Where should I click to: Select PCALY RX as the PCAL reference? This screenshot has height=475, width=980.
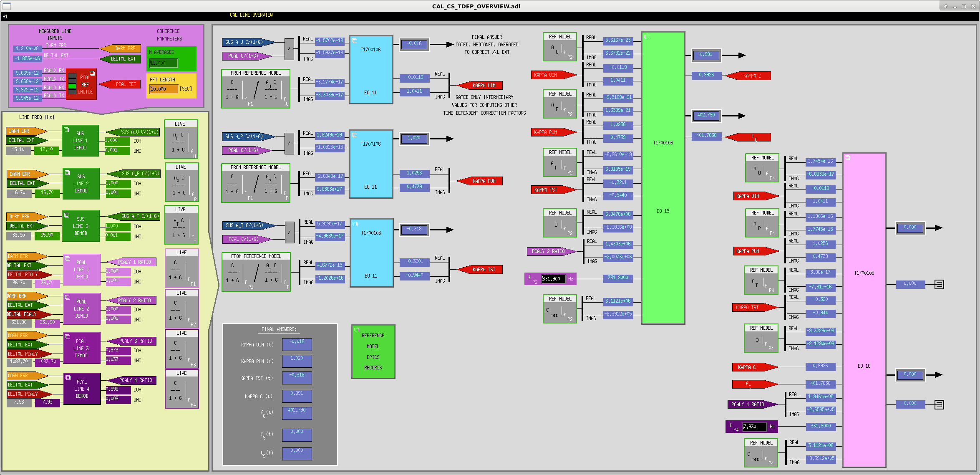click(72, 86)
